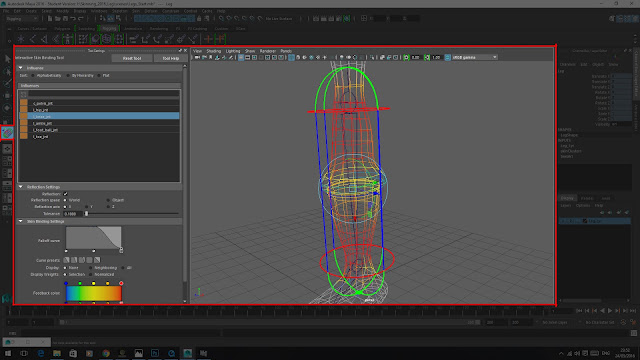Click the locator star shelf icon

coord(21,39)
